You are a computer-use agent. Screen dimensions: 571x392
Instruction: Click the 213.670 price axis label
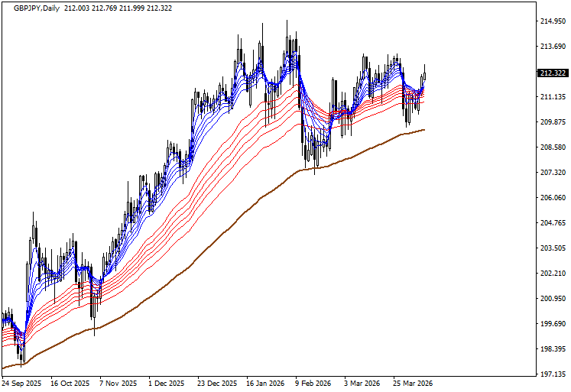(552, 47)
